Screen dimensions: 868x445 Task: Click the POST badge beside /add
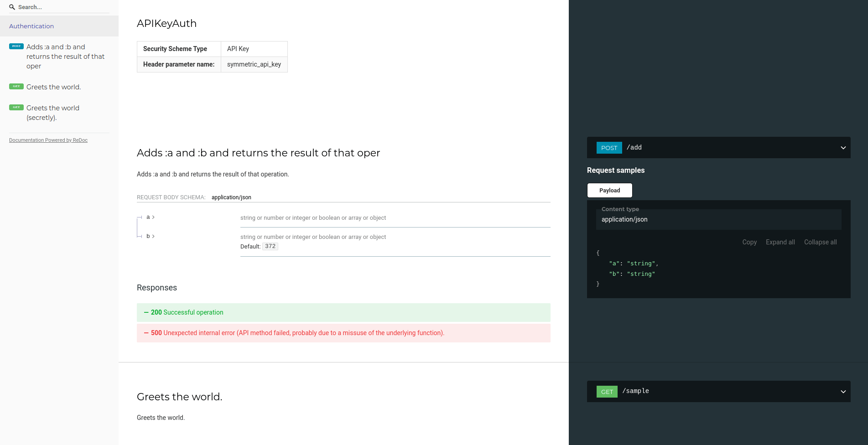click(609, 148)
